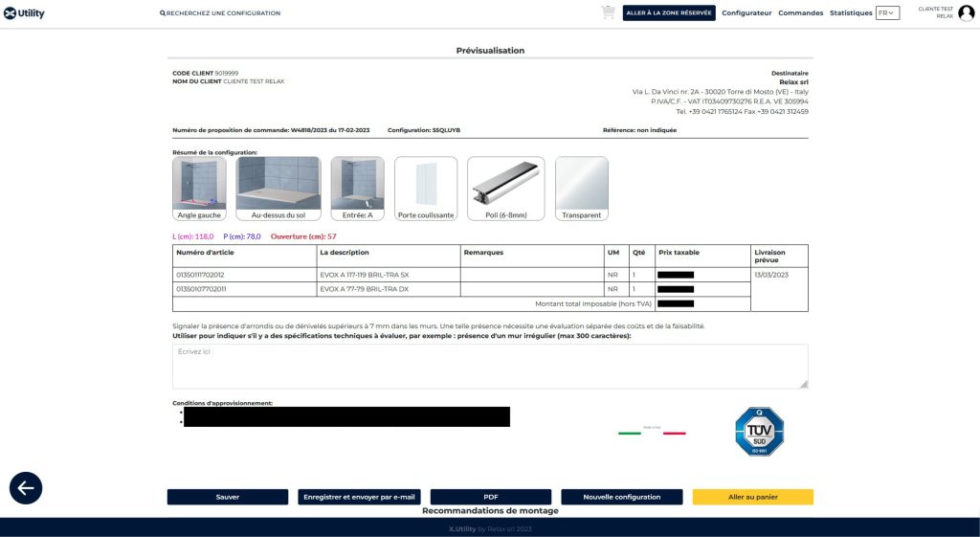The width and height of the screenshot is (980, 537).
Task: Click the Sauver button
Action: point(228,497)
